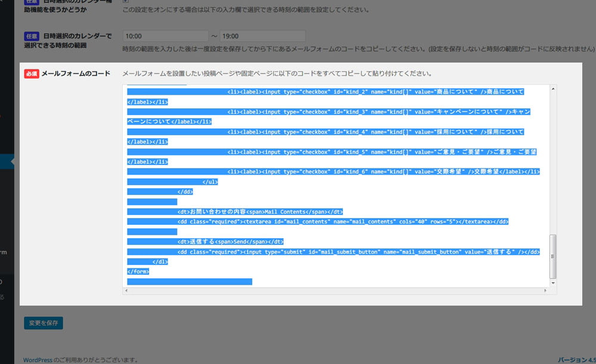The width and height of the screenshot is (596, 364).
Task: Click the start time field showing 10:00
Action: tap(165, 36)
